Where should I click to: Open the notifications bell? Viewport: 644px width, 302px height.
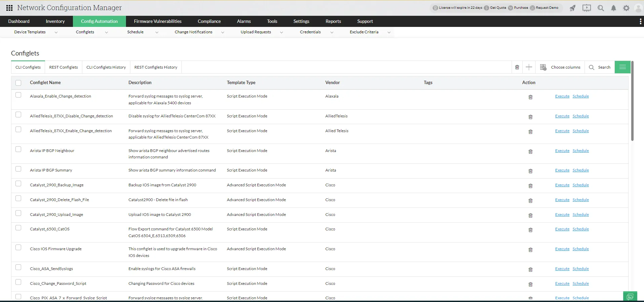point(613,8)
